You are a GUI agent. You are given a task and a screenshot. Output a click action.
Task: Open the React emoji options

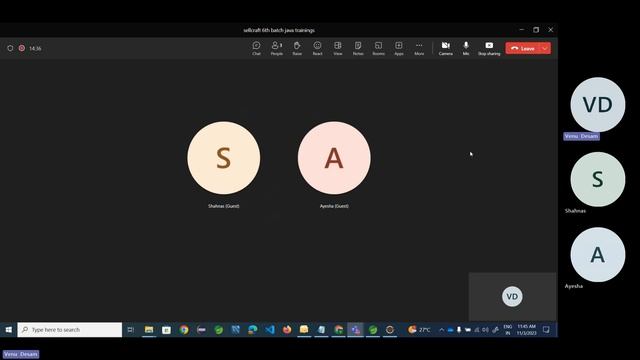[318, 48]
